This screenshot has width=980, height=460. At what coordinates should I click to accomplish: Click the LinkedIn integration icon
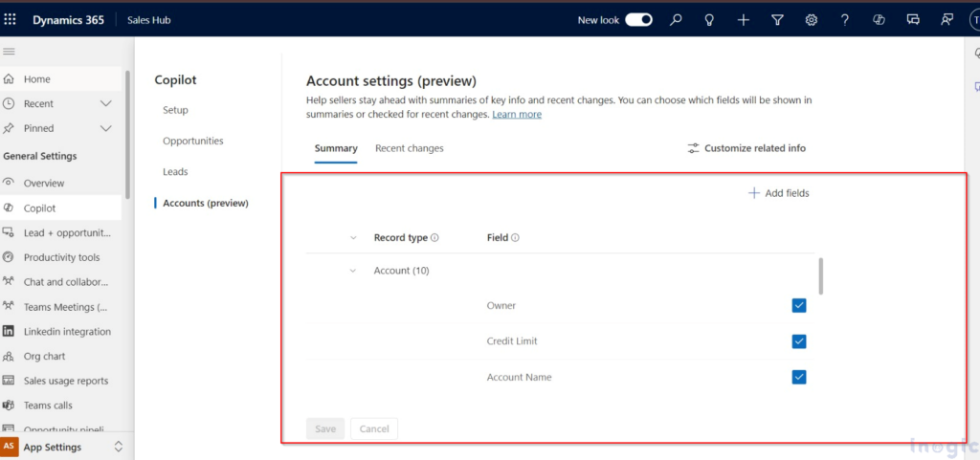(x=9, y=332)
